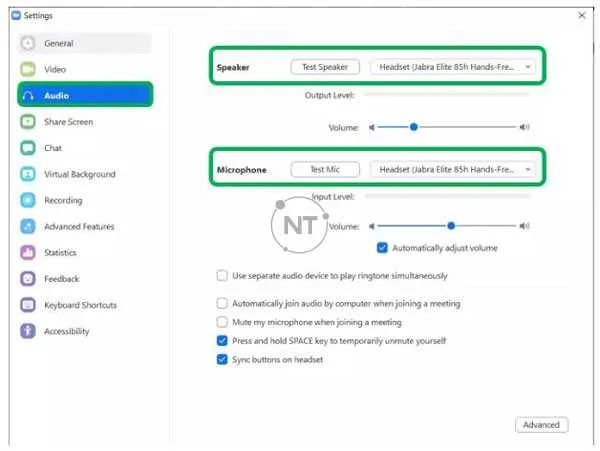Toggle Use separate audio device for ringtone
600x451 pixels.
(x=222, y=275)
